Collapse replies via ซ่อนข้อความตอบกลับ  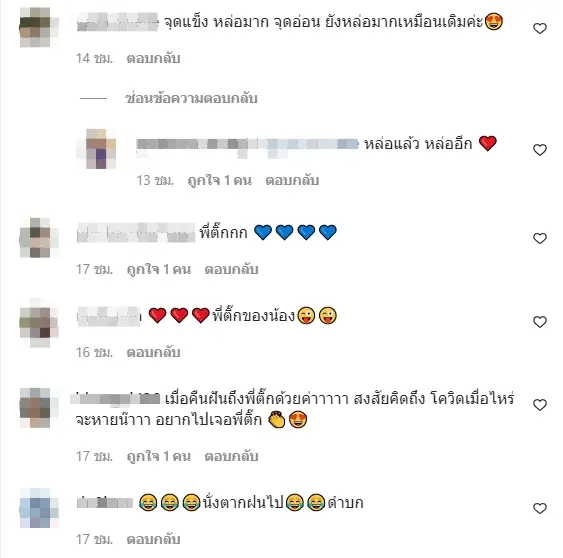(191, 98)
